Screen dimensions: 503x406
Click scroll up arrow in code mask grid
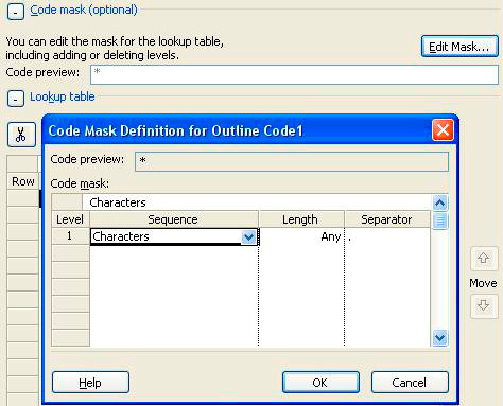point(440,203)
